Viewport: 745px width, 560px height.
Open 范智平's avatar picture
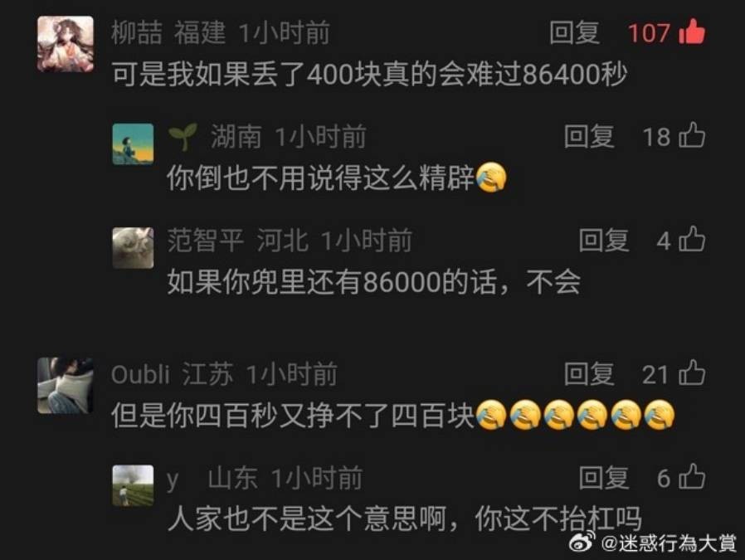[133, 247]
